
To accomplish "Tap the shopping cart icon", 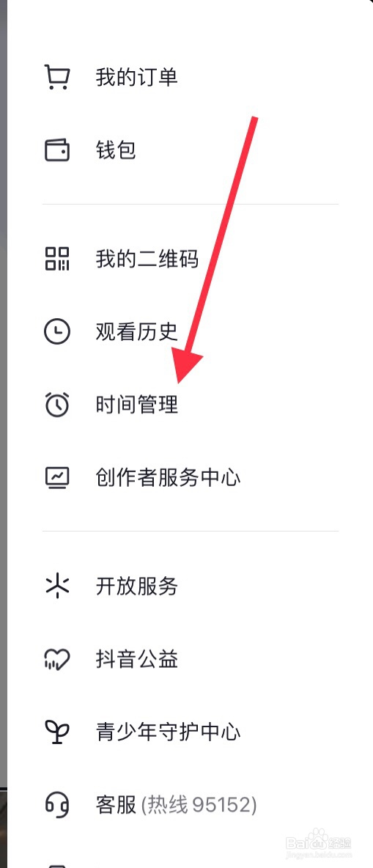I will pos(57,77).
